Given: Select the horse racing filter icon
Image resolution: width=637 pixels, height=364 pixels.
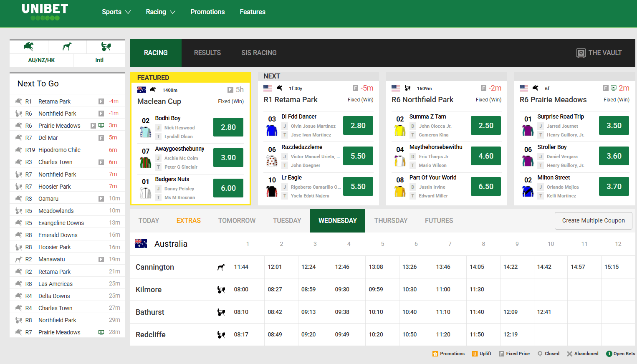Looking at the screenshot, I should click(x=29, y=46).
